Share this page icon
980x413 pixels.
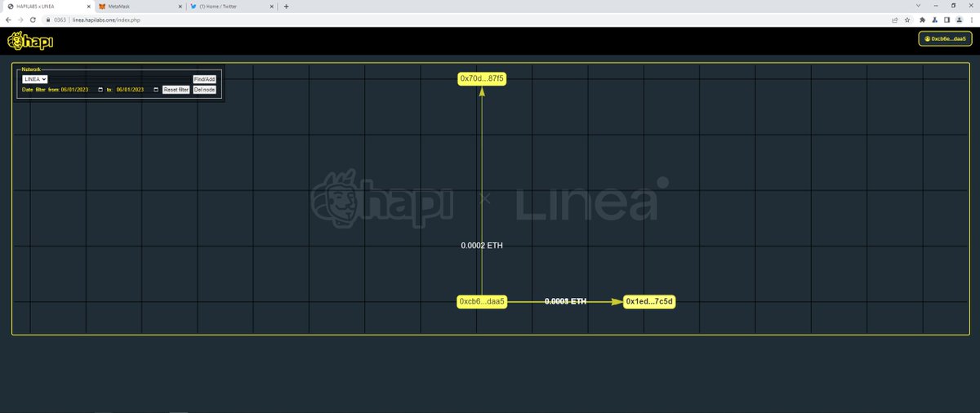895,19
